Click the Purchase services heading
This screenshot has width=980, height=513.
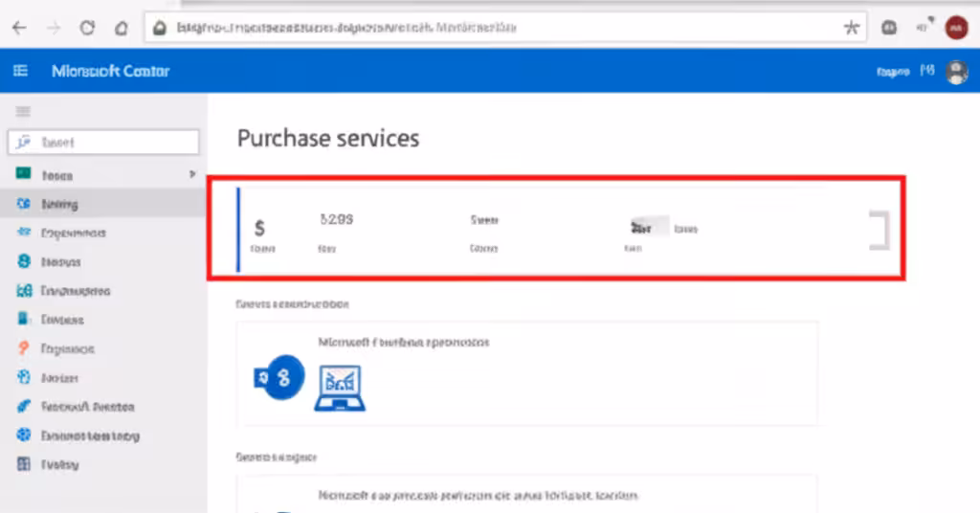[328, 138]
